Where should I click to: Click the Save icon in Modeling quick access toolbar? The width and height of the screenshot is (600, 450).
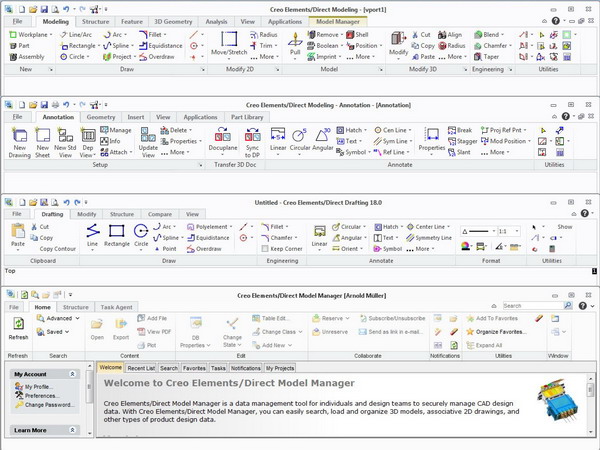click(44, 9)
